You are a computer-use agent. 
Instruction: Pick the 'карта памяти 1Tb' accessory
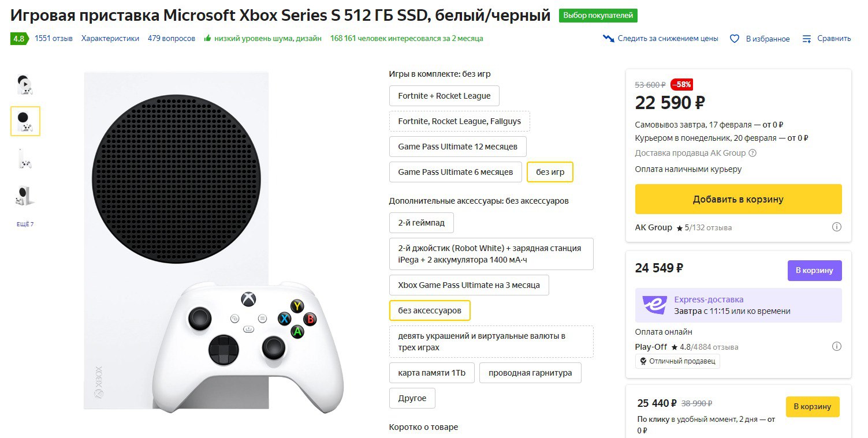click(431, 373)
